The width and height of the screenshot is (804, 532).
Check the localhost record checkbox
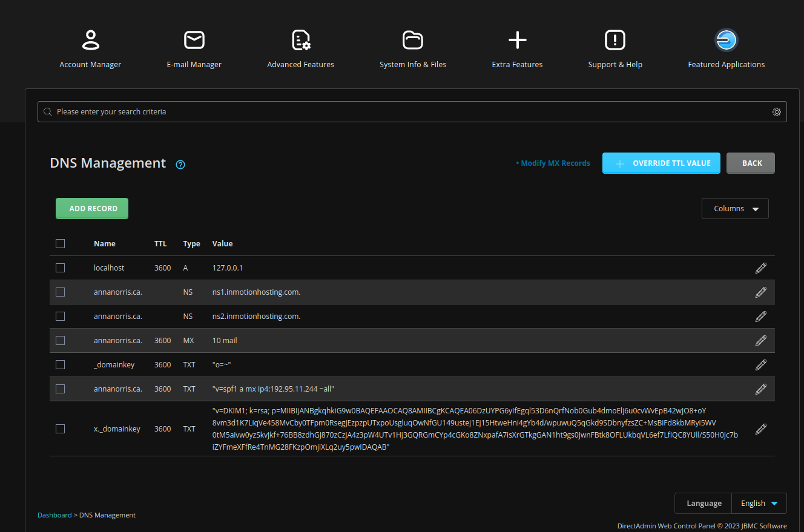[x=61, y=268]
